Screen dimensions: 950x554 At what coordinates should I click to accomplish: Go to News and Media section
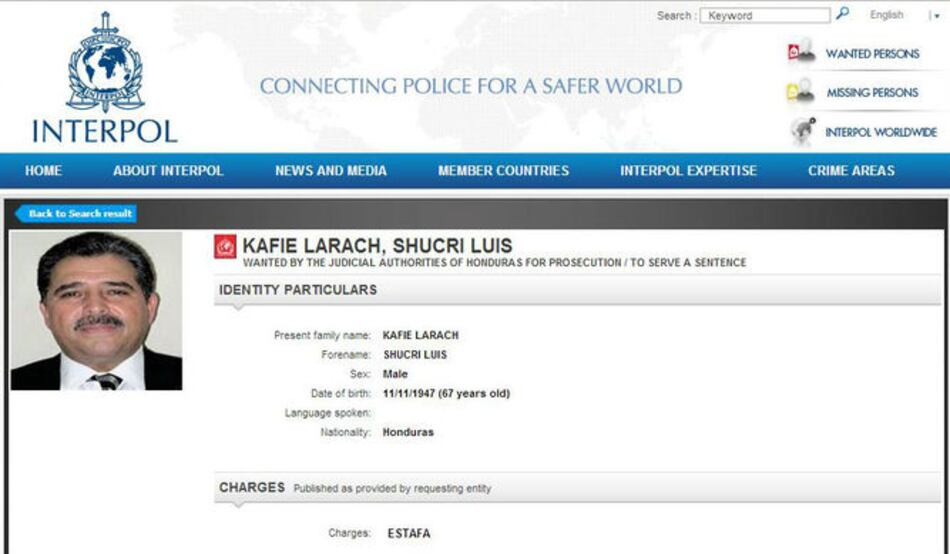pos(330,171)
